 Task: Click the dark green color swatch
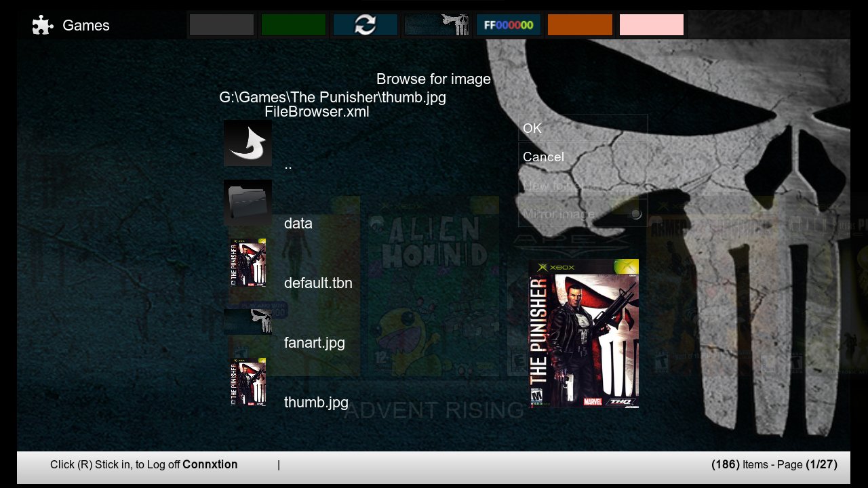294,25
